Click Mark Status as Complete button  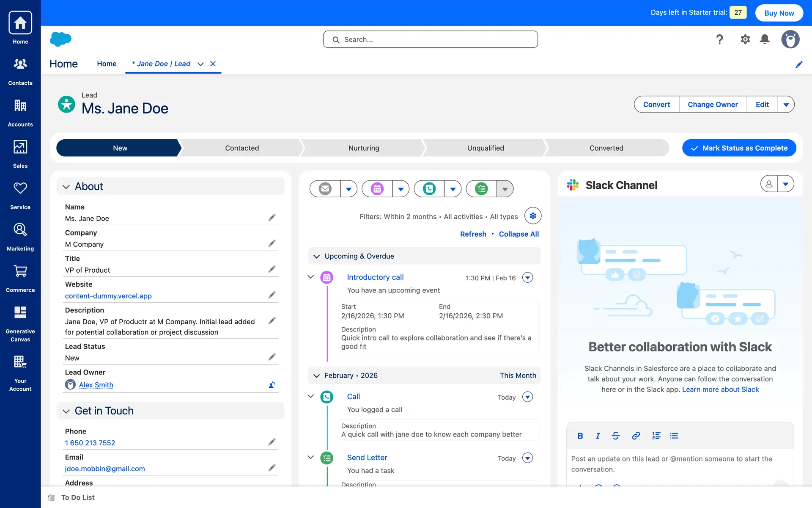pyautogui.click(x=739, y=148)
